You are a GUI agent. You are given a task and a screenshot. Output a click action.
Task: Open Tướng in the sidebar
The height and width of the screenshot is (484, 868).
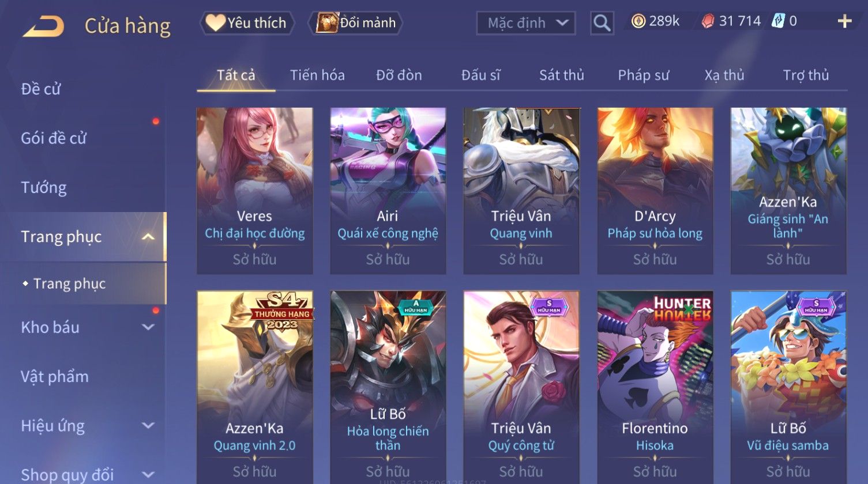tap(44, 188)
